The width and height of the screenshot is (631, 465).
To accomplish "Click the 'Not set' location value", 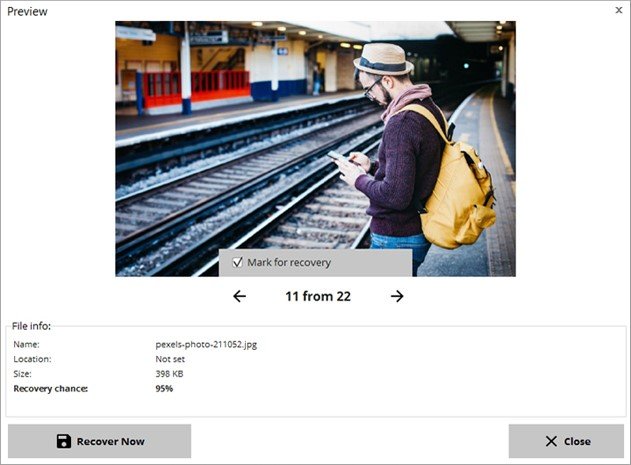I will point(170,359).
